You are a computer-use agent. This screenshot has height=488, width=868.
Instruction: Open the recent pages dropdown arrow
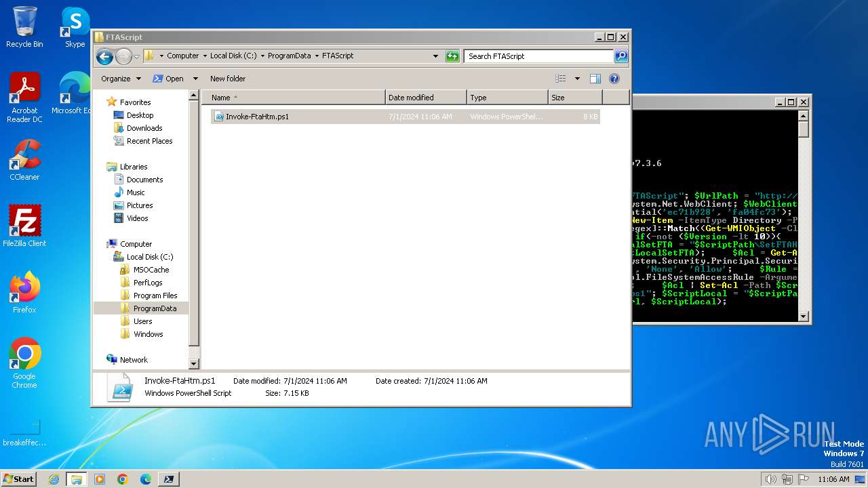click(137, 56)
